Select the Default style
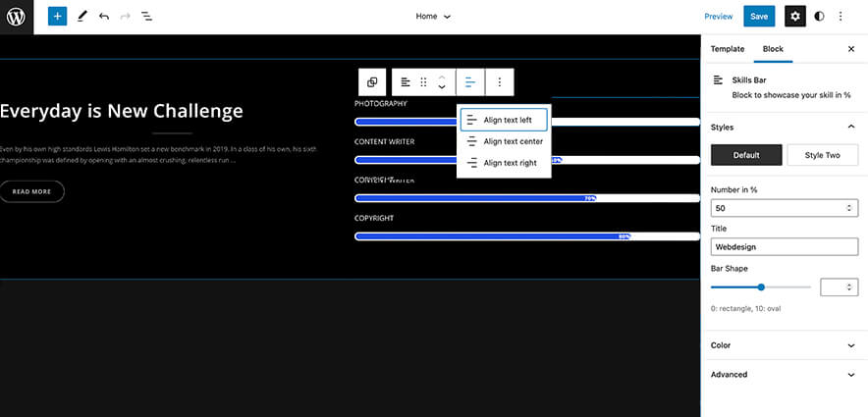 coord(746,155)
